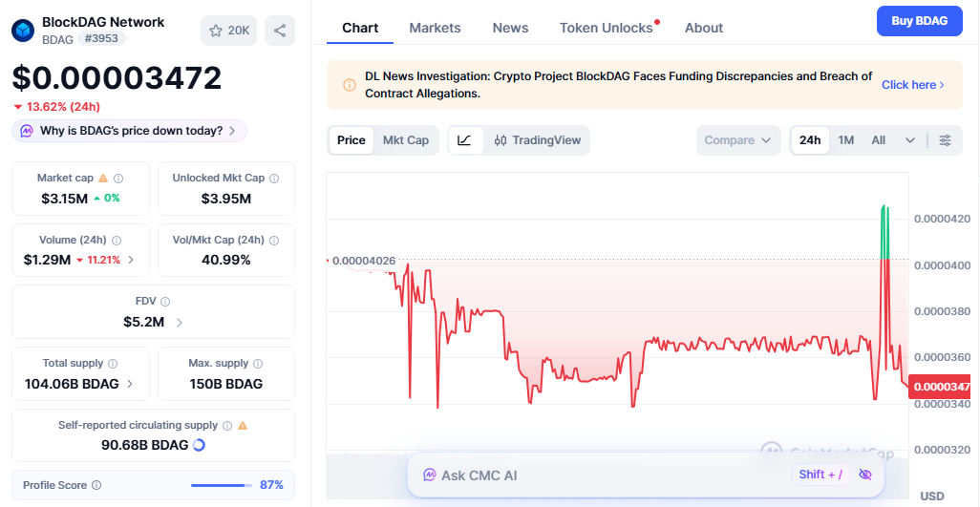This screenshot has width=980, height=507.
Task: Open the News tab
Action: (510, 28)
